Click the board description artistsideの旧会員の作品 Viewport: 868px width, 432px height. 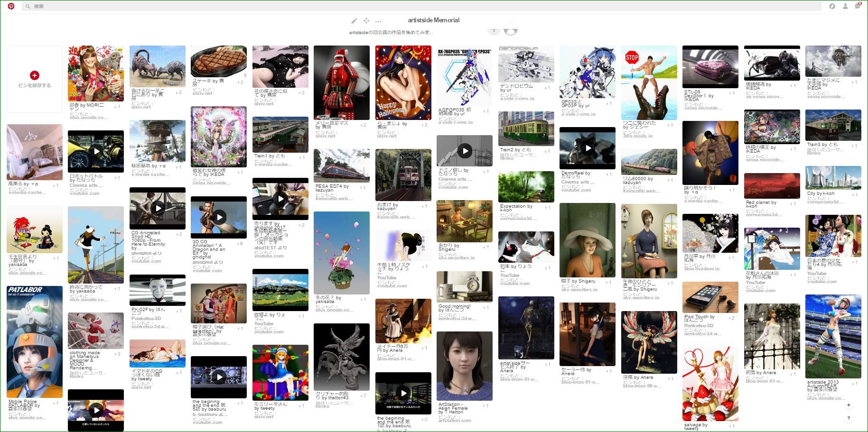(x=391, y=33)
